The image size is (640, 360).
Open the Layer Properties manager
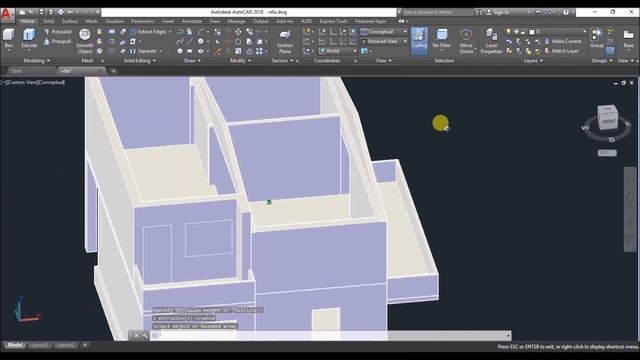491,41
